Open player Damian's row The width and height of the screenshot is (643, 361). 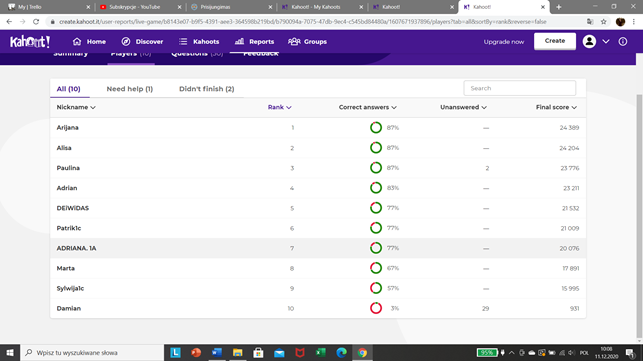[x=318, y=308]
